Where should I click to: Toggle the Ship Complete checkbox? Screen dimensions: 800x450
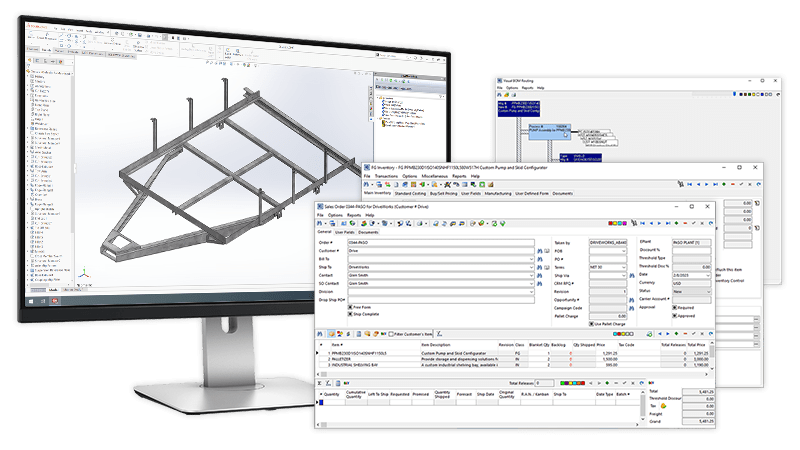point(350,315)
